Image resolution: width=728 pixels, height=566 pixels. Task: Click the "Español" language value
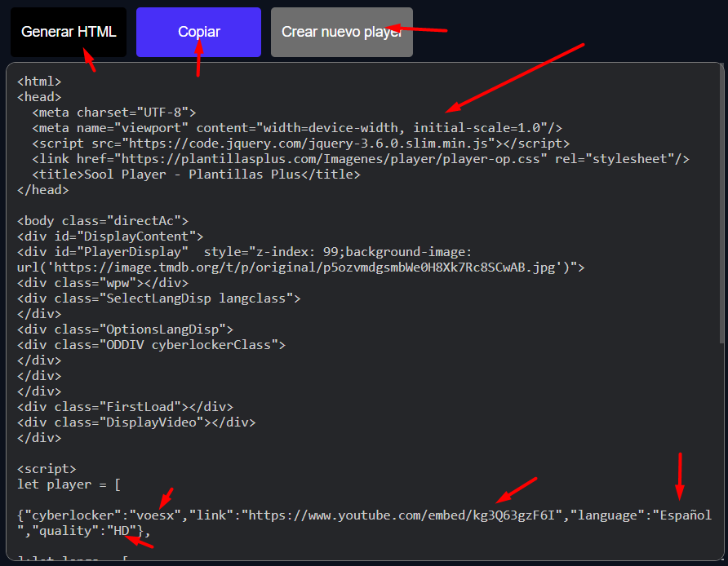(682, 515)
